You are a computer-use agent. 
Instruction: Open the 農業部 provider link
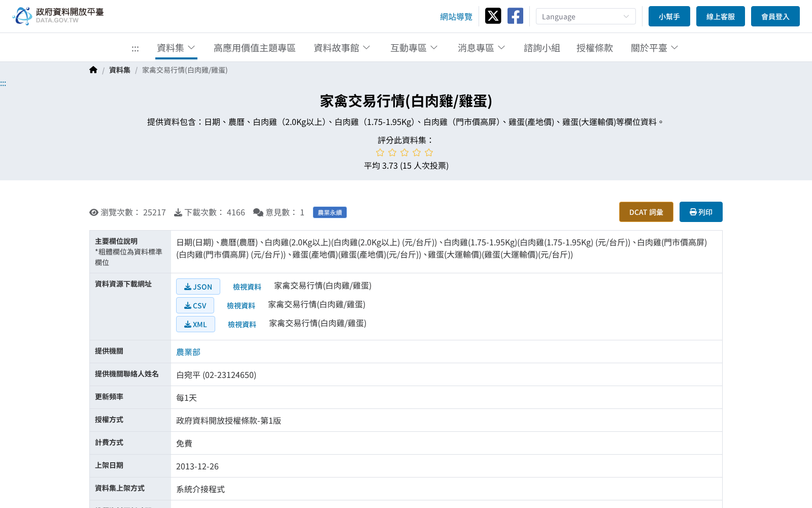[188, 352]
